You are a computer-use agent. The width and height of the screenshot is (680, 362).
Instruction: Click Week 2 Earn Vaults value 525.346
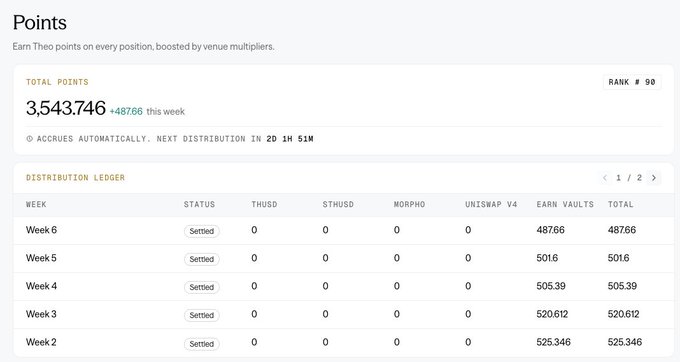[x=553, y=342]
